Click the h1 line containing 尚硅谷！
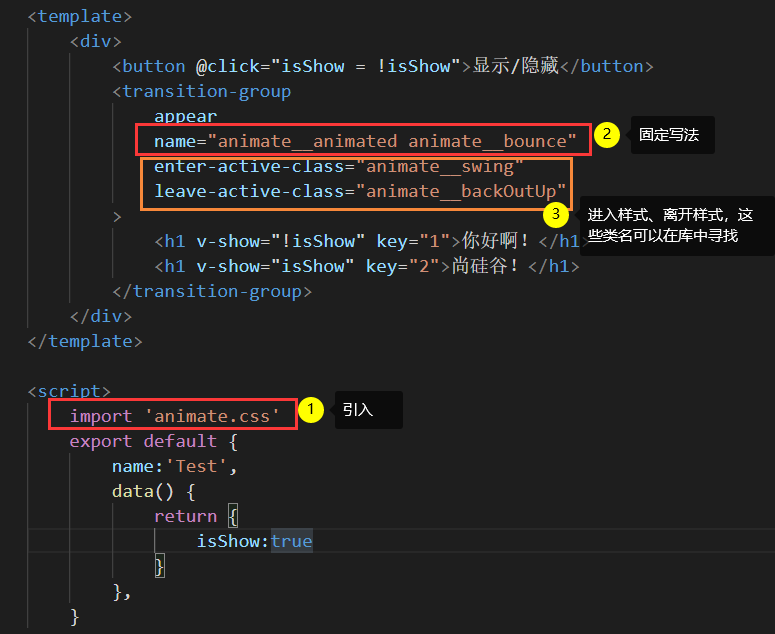The height and width of the screenshot is (634, 775). [x=367, y=266]
